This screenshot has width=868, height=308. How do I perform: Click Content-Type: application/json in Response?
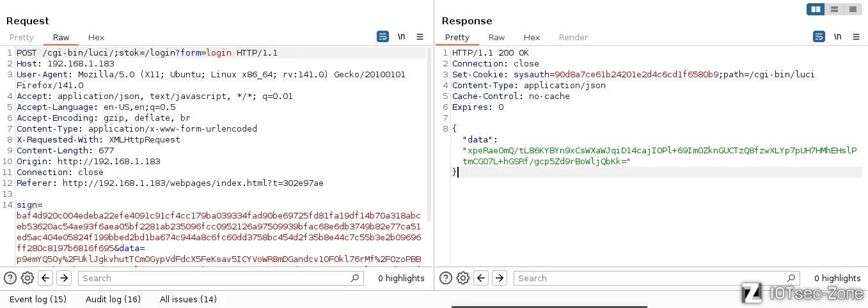529,86
